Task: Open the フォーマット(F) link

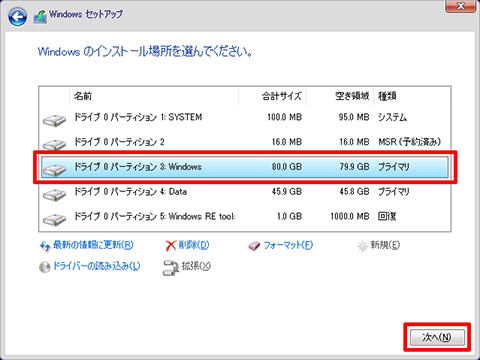Action: (x=288, y=246)
